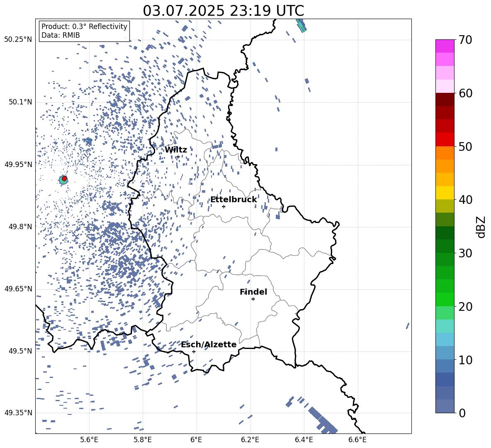This screenshot has height=448, width=491.
Task: Click the Findel station cross marker
Action: click(253, 299)
